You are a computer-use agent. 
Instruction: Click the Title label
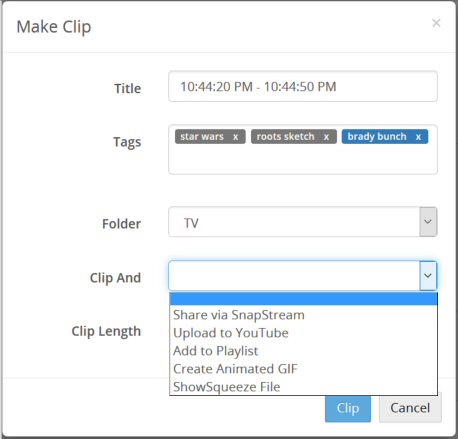click(x=128, y=88)
